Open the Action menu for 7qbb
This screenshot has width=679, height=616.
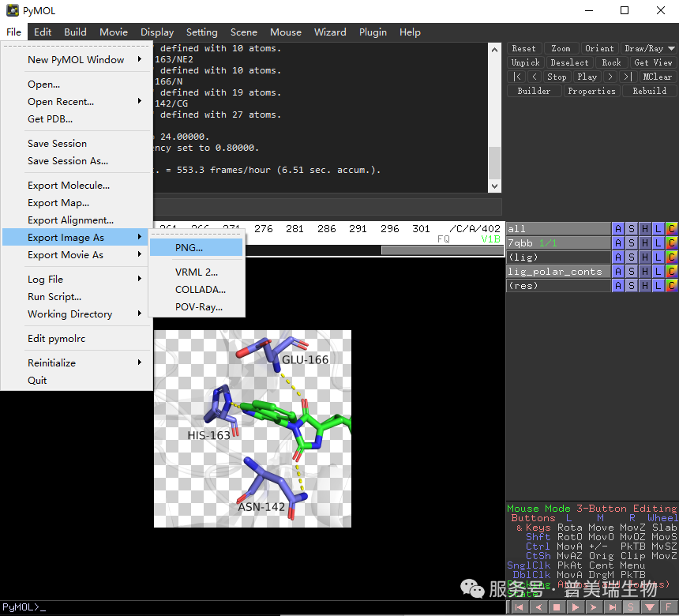pyautogui.click(x=618, y=243)
